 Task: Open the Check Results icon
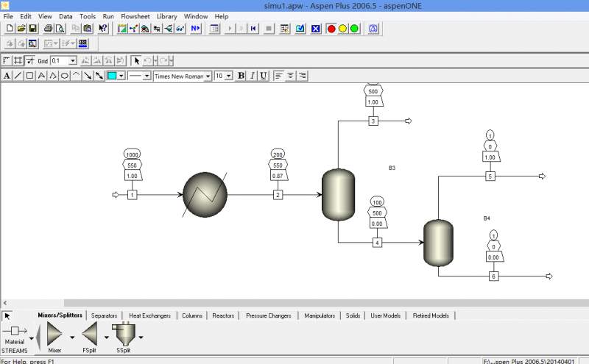coord(300,29)
